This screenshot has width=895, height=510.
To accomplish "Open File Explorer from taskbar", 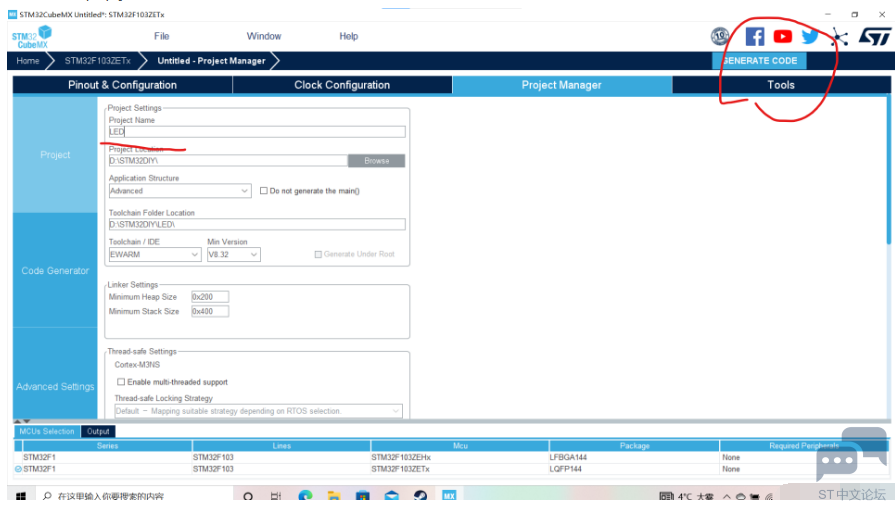I will click(334, 496).
